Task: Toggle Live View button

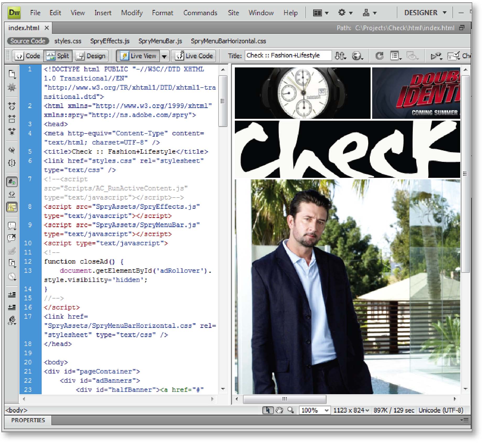Action: pyautogui.click(x=138, y=56)
